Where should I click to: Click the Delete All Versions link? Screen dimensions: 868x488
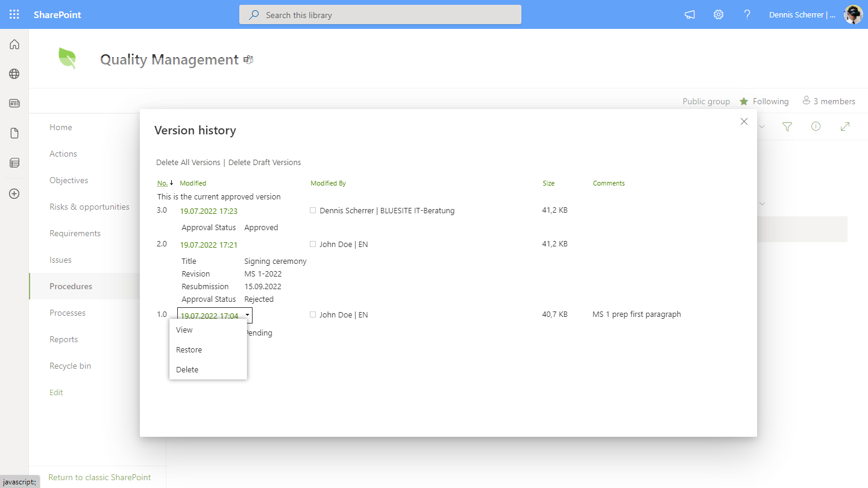188,163
